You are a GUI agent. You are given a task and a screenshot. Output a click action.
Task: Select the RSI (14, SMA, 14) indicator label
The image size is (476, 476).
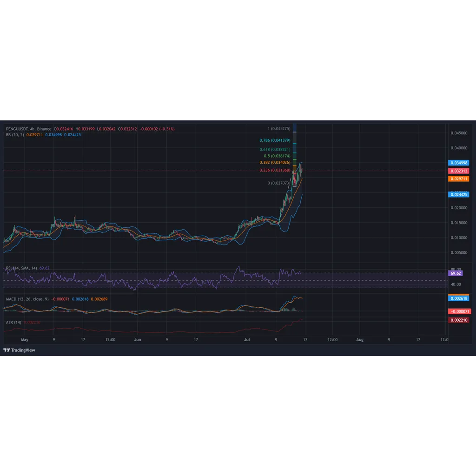tap(21, 268)
